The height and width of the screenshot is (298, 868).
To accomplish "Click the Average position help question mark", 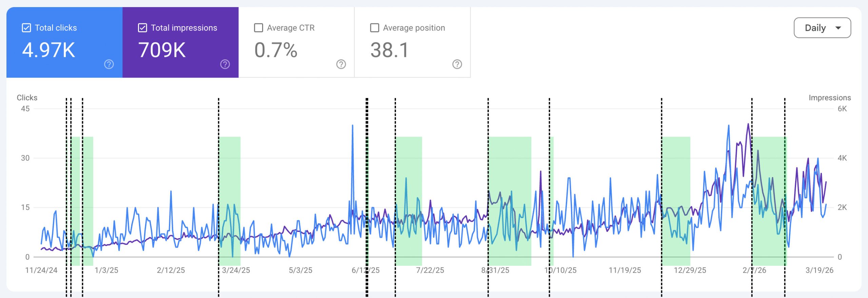I will pyautogui.click(x=457, y=64).
